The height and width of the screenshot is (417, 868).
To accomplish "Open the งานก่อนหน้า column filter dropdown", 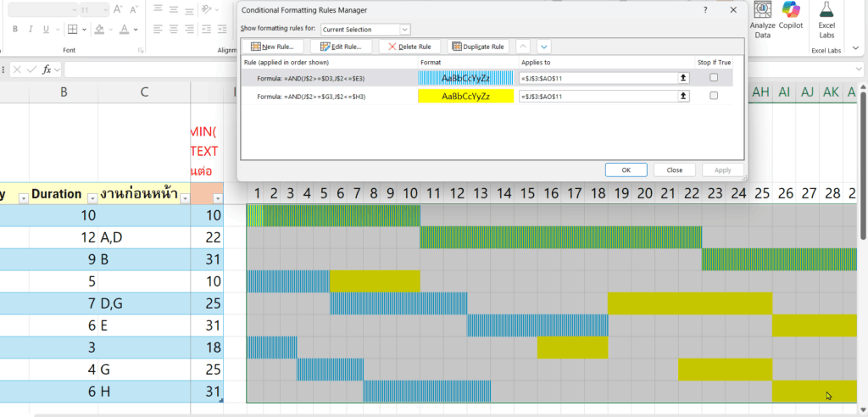I will (x=185, y=198).
